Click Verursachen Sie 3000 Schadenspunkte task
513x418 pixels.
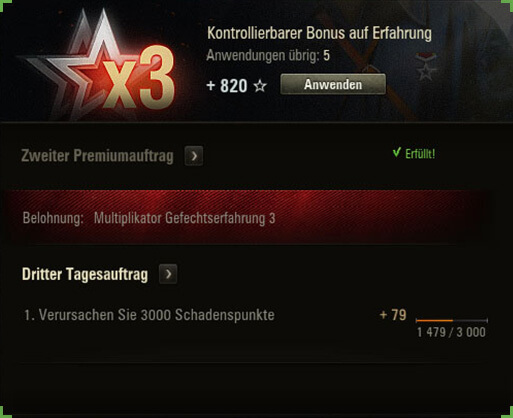click(149, 315)
